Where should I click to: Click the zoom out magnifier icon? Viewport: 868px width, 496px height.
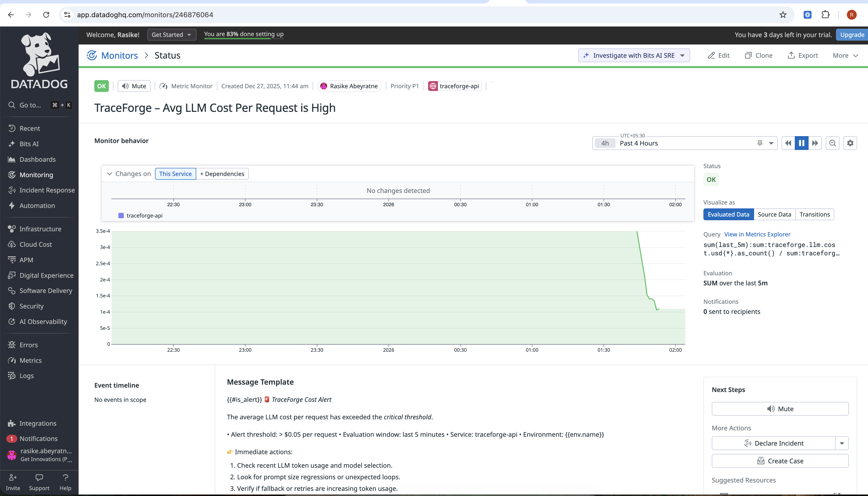point(832,143)
